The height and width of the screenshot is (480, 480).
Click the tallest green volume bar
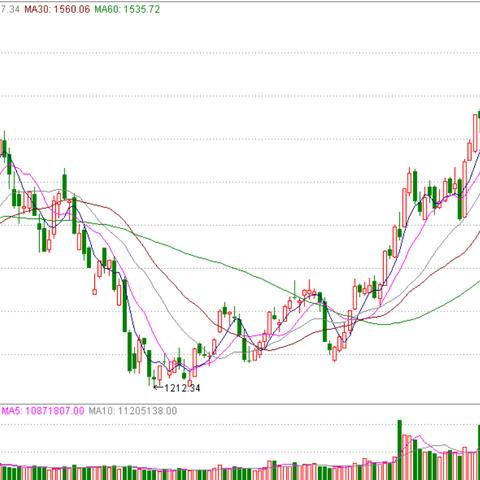click(399, 450)
